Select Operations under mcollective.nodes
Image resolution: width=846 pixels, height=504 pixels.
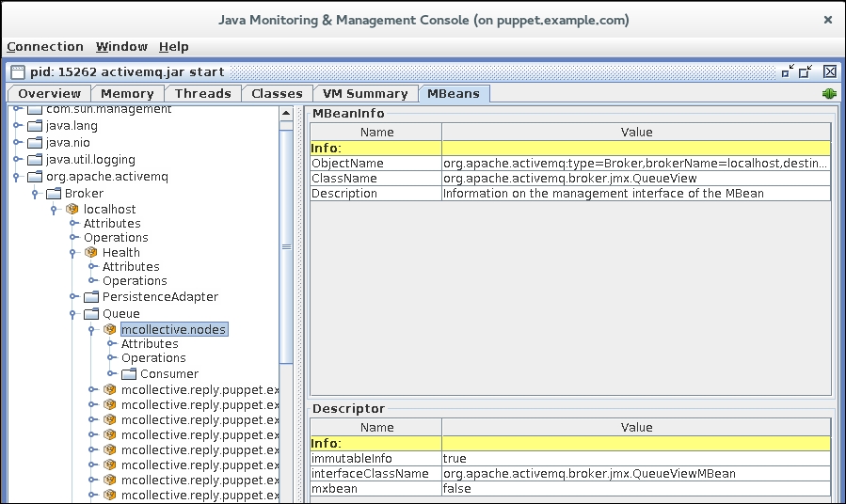click(153, 358)
